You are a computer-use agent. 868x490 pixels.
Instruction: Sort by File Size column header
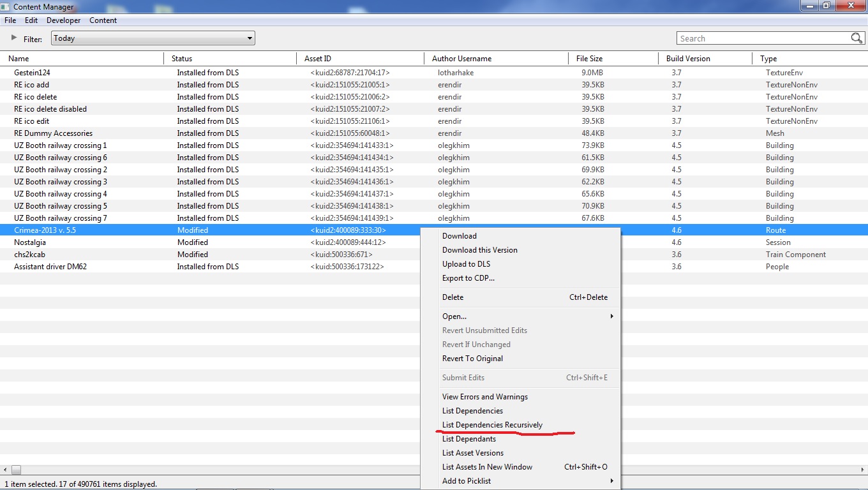(x=588, y=59)
